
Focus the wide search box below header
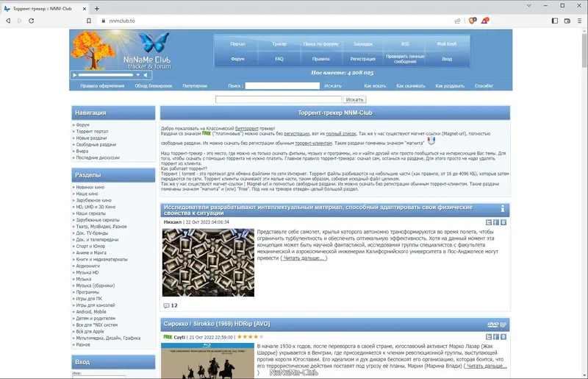tap(279, 99)
